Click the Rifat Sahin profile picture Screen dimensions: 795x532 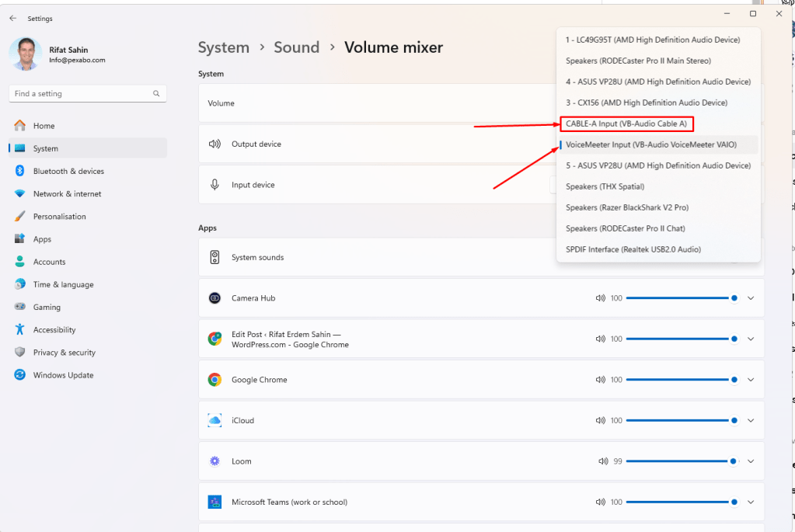[x=26, y=54]
